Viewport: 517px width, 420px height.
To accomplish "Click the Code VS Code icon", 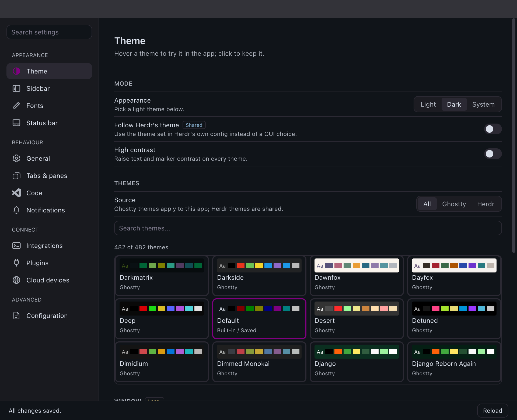I will 16,193.
